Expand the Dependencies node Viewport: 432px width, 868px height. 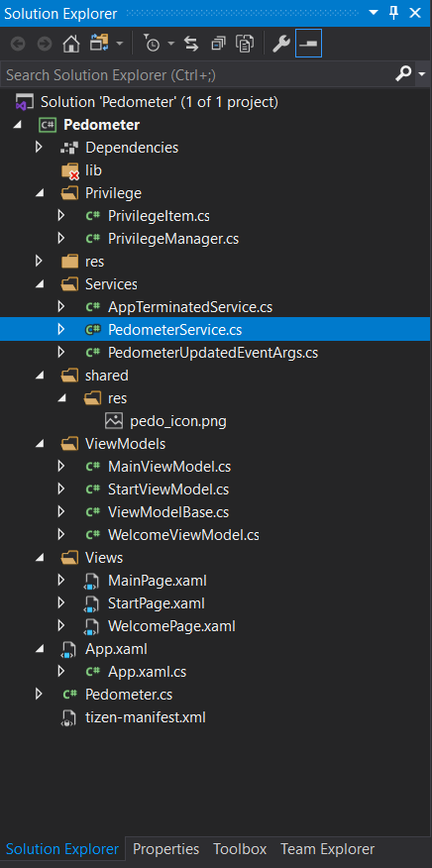[x=39, y=148]
